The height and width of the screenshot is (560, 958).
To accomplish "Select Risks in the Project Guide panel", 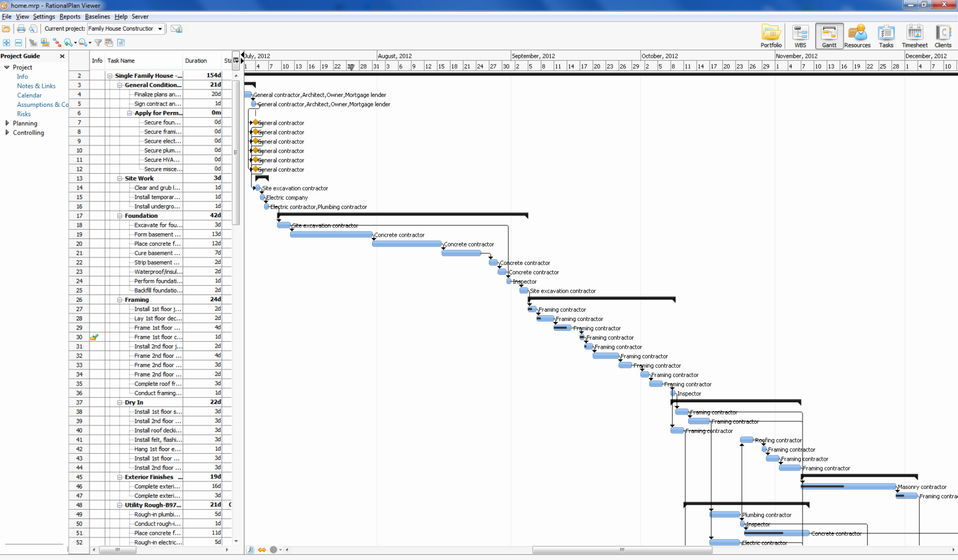I will 24,114.
